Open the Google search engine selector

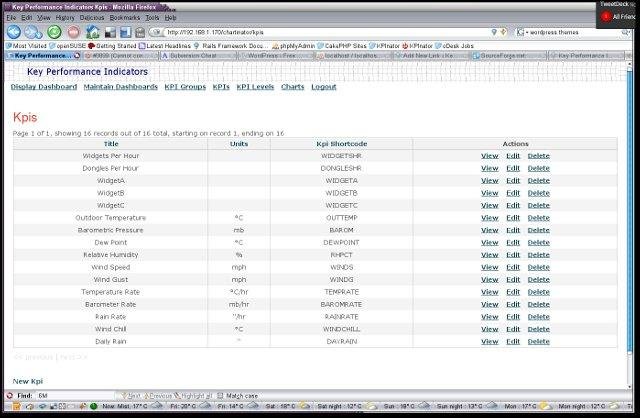[522, 32]
